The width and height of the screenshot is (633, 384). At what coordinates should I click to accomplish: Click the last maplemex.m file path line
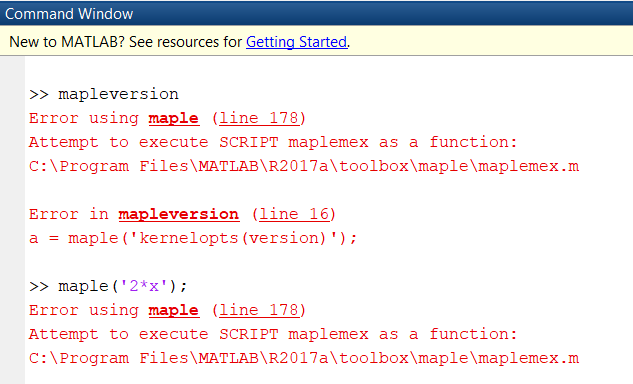click(304, 359)
